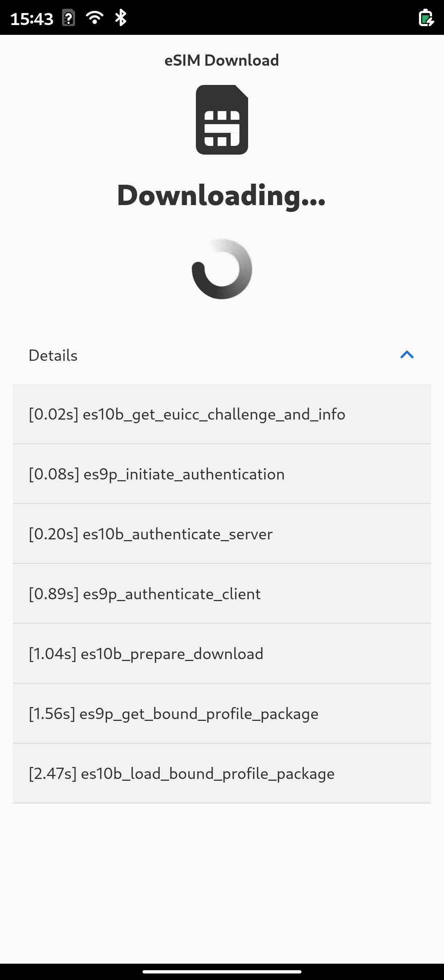Tap the Wi-Fi status icon
Image resolution: width=444 pixels, height=980 pixels.
click(x=95, y=17)
